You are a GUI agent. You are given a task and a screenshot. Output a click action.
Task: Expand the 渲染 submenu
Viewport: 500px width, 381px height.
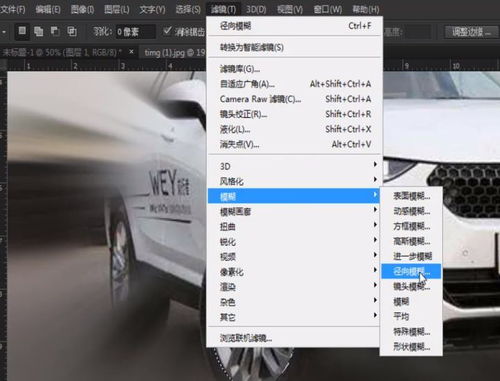(x=294, y=287)
